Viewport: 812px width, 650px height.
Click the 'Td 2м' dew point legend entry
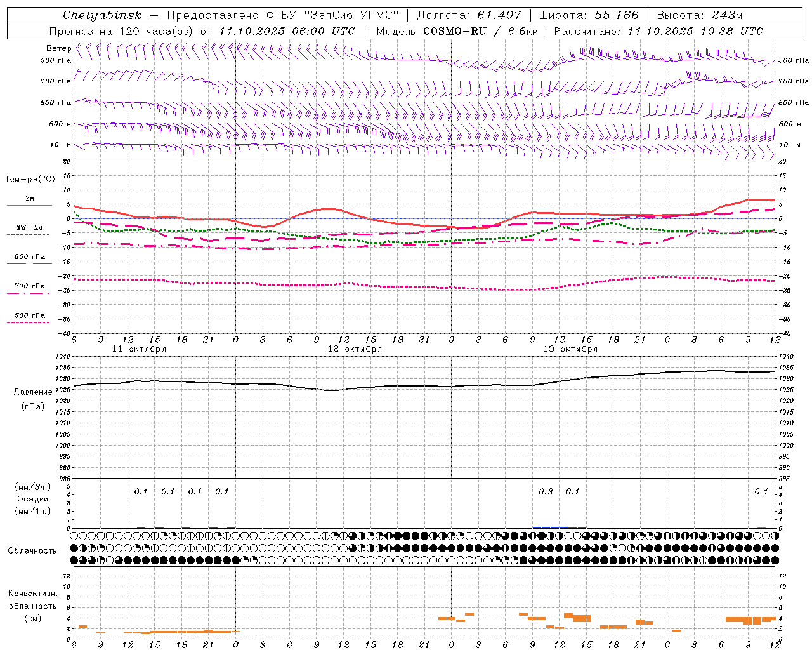(30, 227)
